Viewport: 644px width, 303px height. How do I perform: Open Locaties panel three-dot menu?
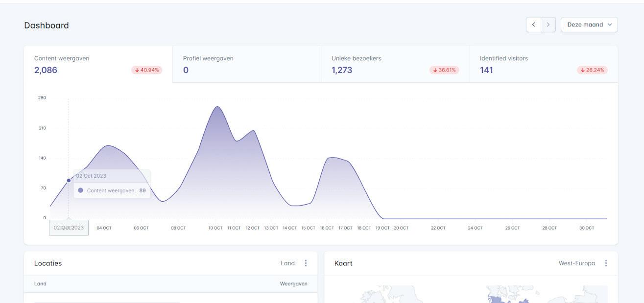(x=306, y=263)
